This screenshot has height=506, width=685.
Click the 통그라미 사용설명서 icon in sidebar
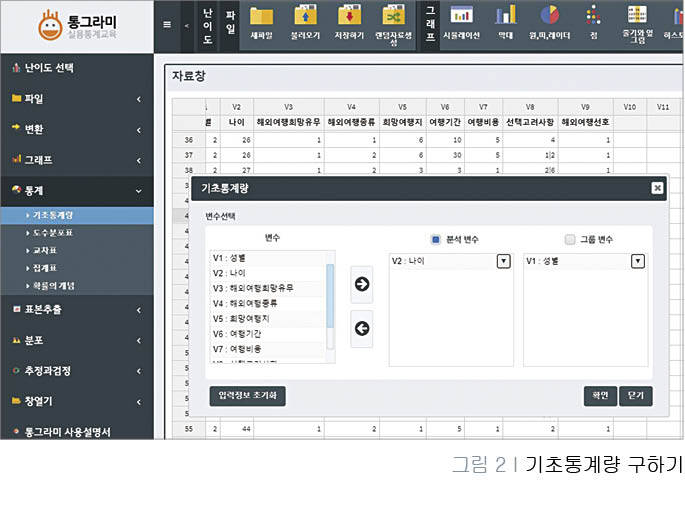tap(17, 431)
